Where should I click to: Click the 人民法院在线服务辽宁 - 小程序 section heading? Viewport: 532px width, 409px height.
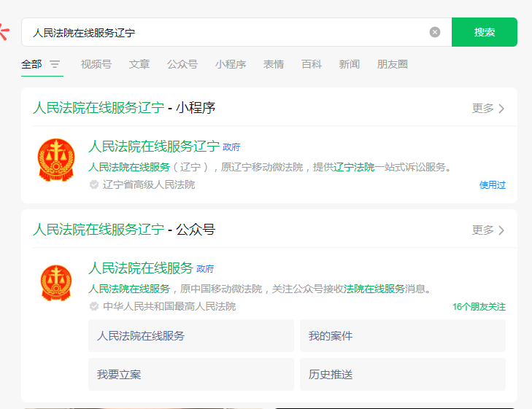124,108
